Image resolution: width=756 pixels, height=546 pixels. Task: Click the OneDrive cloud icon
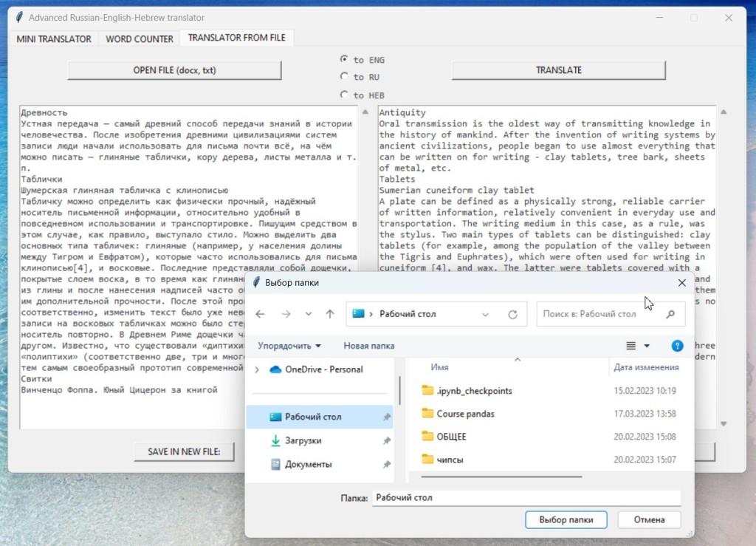coord(275,369)
